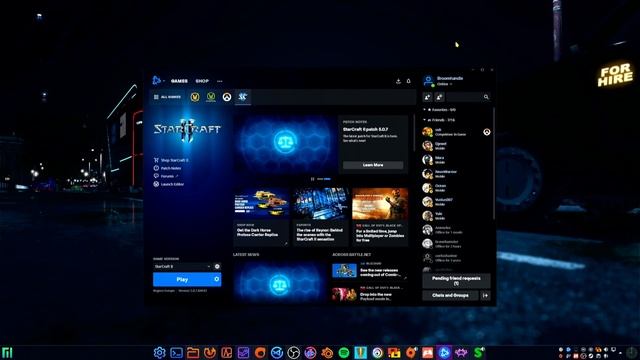Viewport: 640px width, 360px height.
Task: Open the Patch Notes link
Action: [167, 168]
